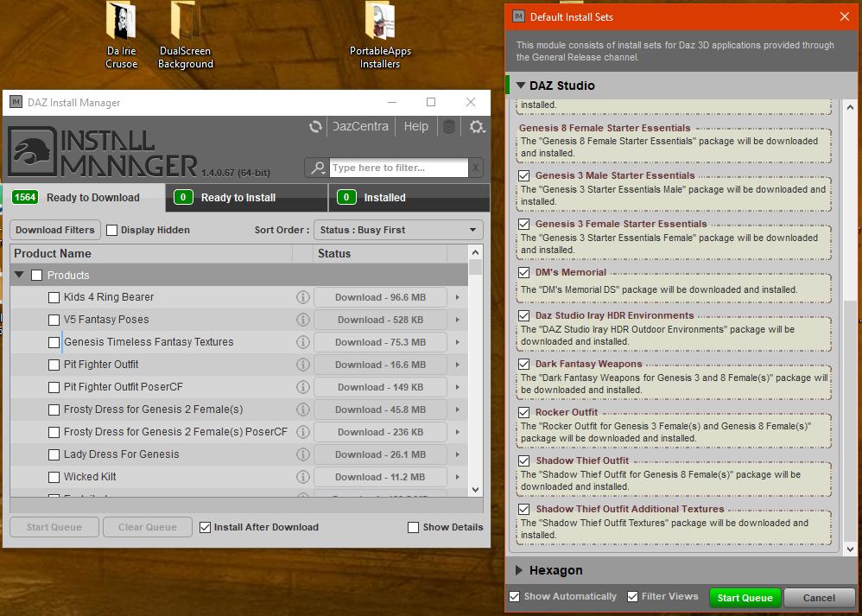Uncheck DM's Memorial install set

[524, 273]
